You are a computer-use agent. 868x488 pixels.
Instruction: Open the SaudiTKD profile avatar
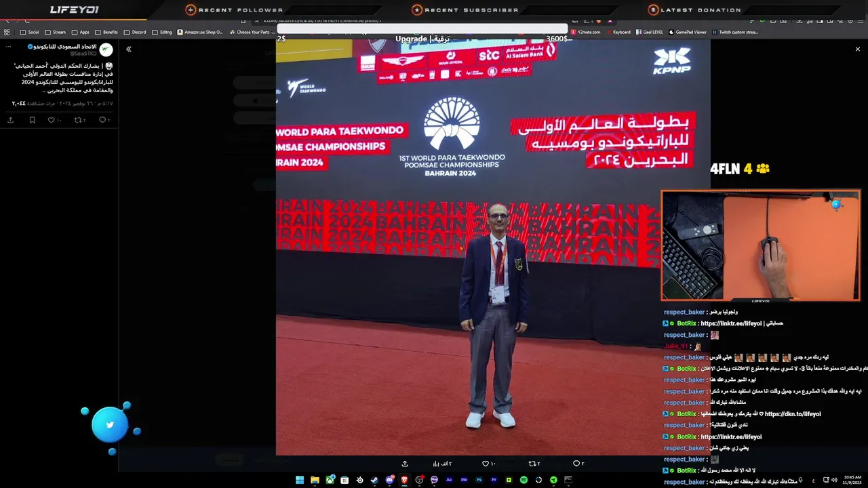point(106,49)
